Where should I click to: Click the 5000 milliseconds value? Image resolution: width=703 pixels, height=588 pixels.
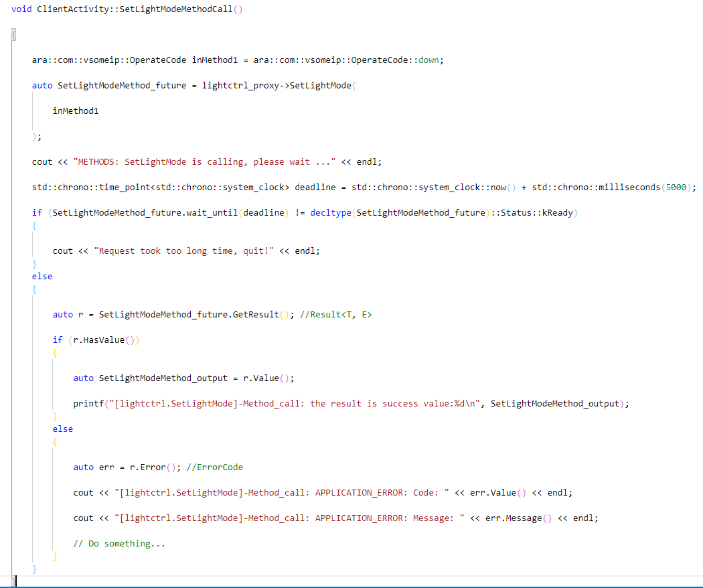tap(677, 187)
